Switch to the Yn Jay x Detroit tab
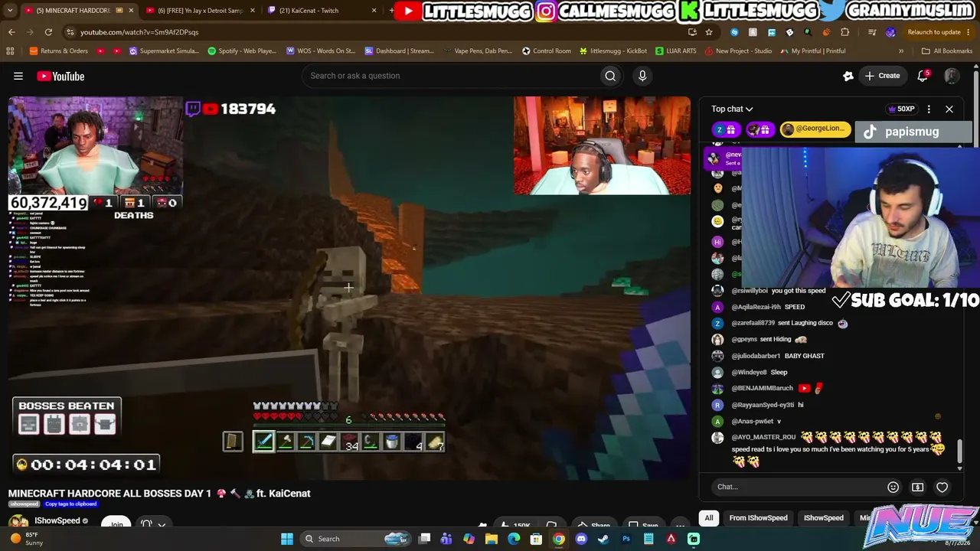The width and height of the screenshot is (980, 551). point(201,11)
